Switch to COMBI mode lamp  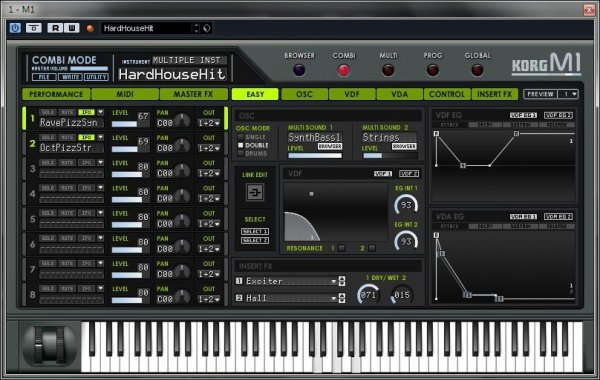tap(344, 70)
